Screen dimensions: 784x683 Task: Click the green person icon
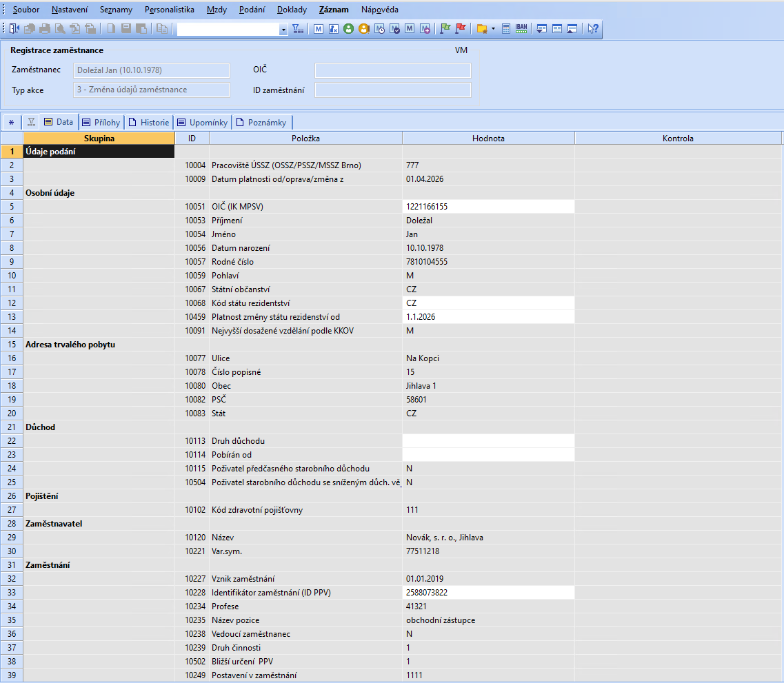tap(349, 29)
